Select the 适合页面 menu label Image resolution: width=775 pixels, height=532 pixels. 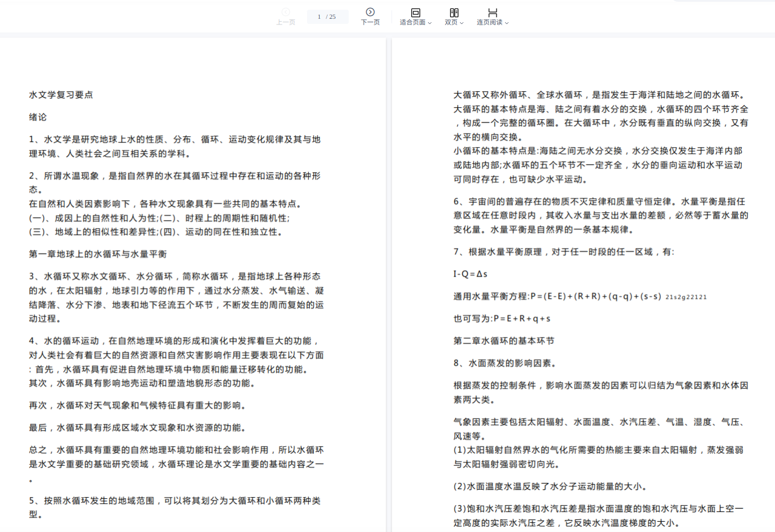tap(412, 22)
